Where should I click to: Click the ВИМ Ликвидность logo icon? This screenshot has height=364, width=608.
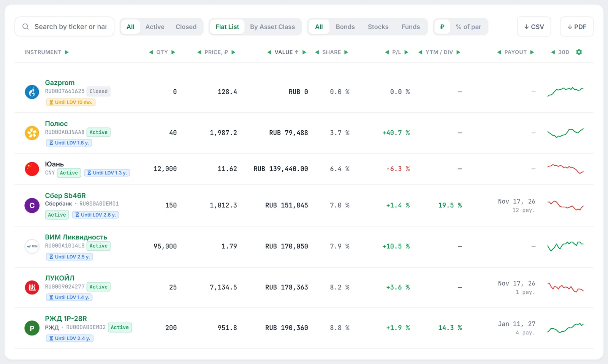[32, 246]
